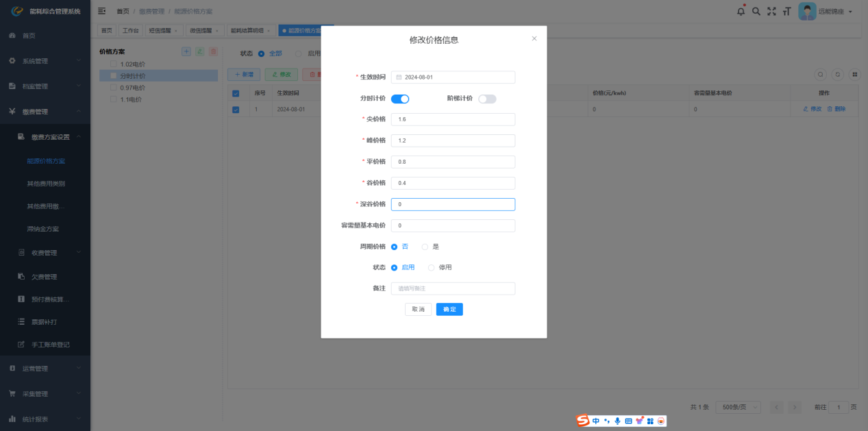This screenshot has height=431, width=868.
Task: Open the font size setting icon
Action: (786, 11)
